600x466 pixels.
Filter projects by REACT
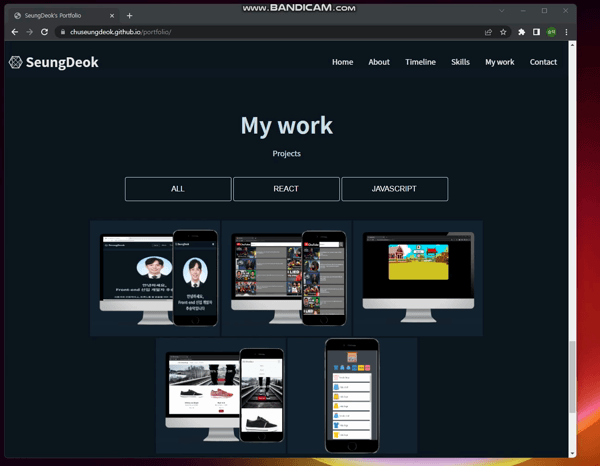click(x=286, y=189)
